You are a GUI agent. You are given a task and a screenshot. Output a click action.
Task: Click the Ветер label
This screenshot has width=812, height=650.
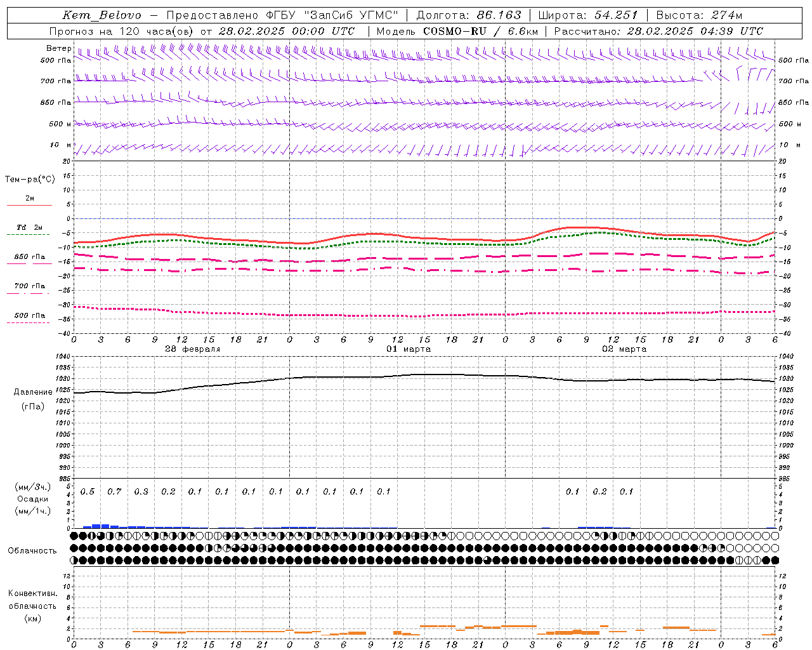tap(59, 48)
